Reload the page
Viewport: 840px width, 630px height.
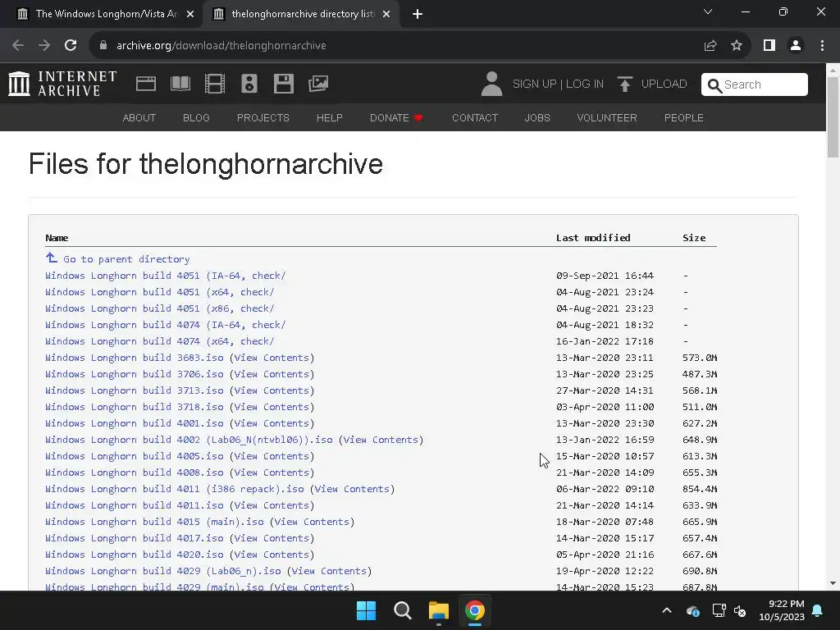click(x=71, y=46)
